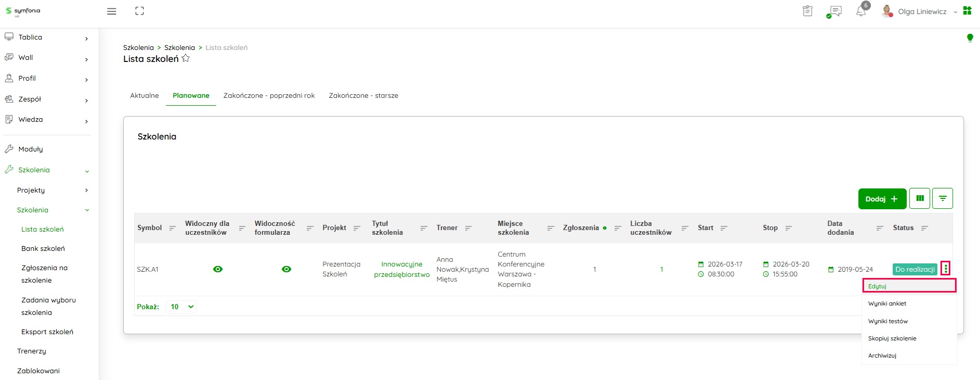980x380 pixels.
Task: Click the Dodaj button
Action: 882,199
